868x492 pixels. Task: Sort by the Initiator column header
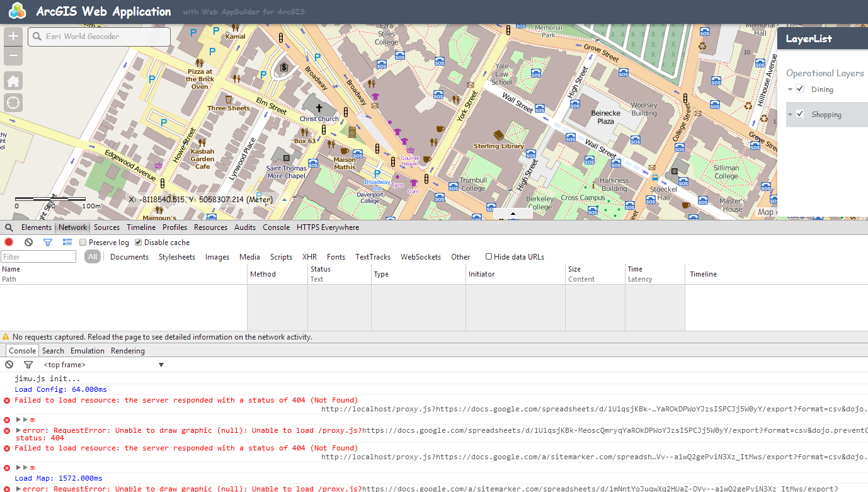pyautogui.click(x=515, y=274)
